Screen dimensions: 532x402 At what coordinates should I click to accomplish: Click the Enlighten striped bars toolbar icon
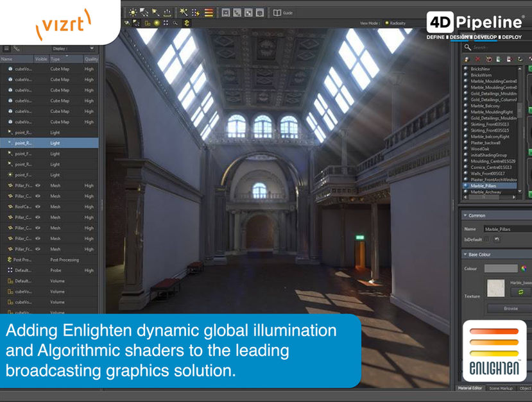[x=209, y=13]
